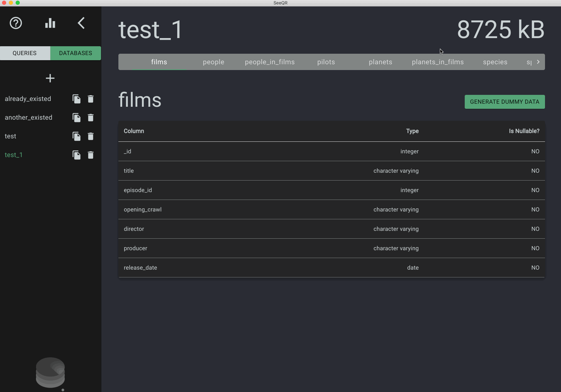The width and height of the screenshot is (561, 392).
Task: Switch to the QUERIES view
Action: (x=24, y=53)
